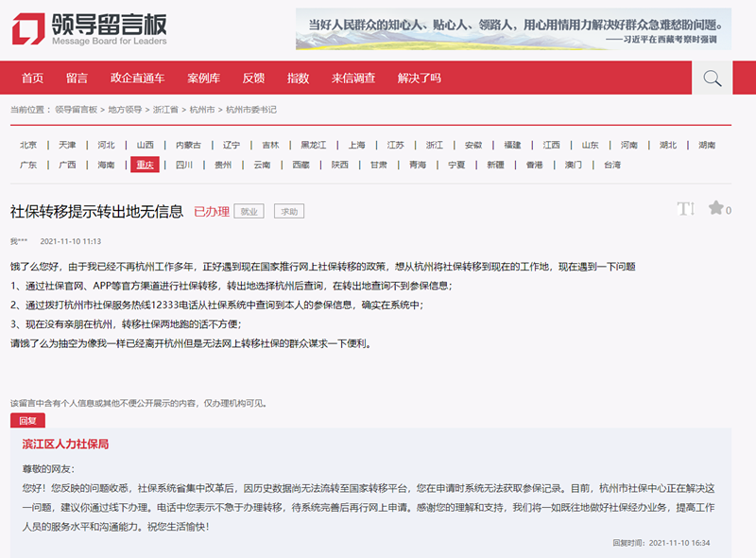The height and width of the screenshot is (558, 756).
Task: Click the red 回复 label
Action: click(26, 421)
